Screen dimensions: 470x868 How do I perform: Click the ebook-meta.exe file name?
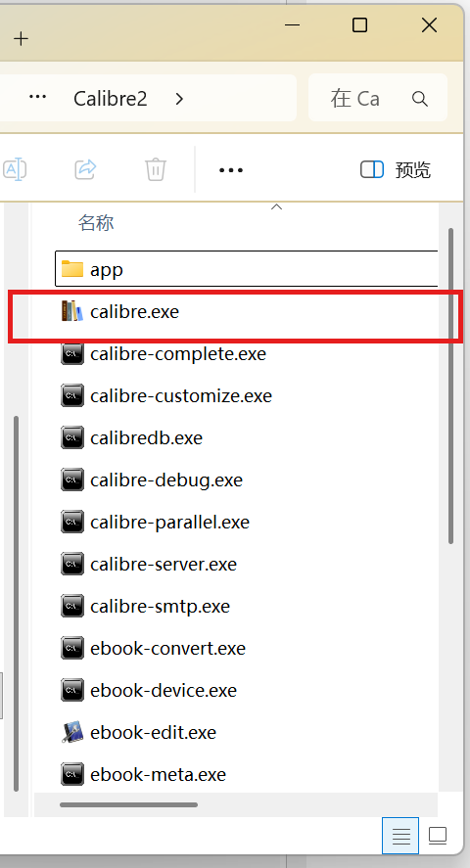(158, 774)
